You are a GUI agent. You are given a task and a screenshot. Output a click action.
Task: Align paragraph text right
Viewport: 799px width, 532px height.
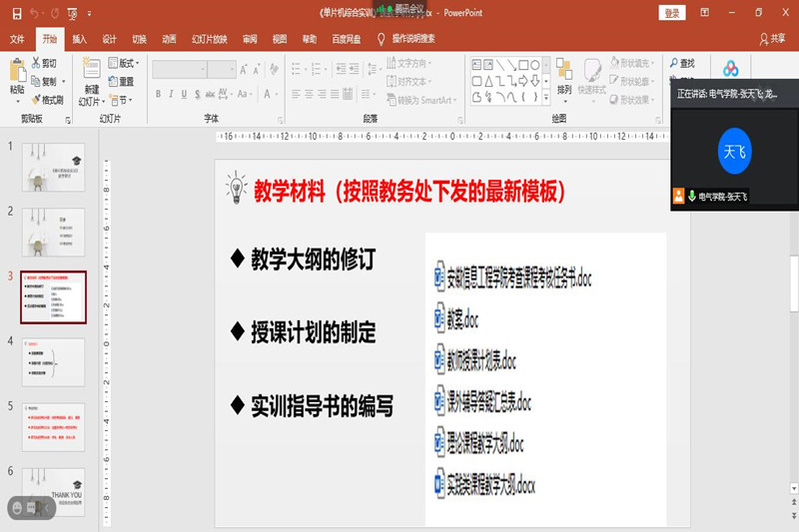(x=322, y=94)
